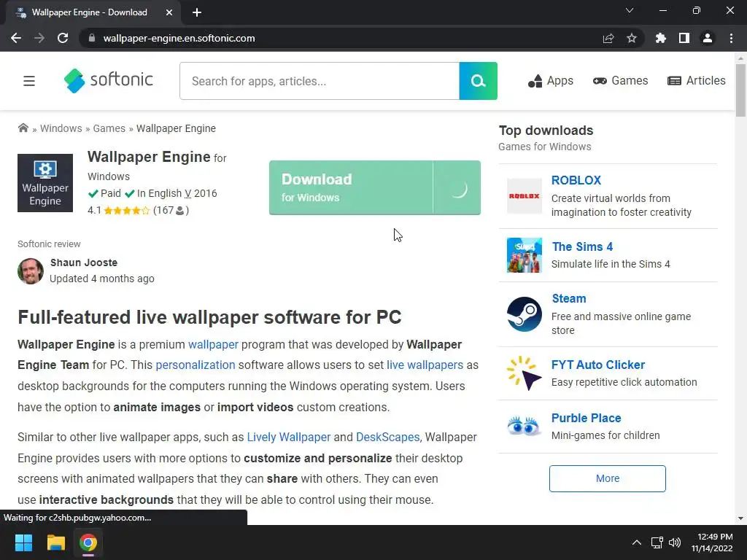Viewport: 747px width, 560px height.
Task: Click the Shaun Jooste author name
Action: coord(84,262)
